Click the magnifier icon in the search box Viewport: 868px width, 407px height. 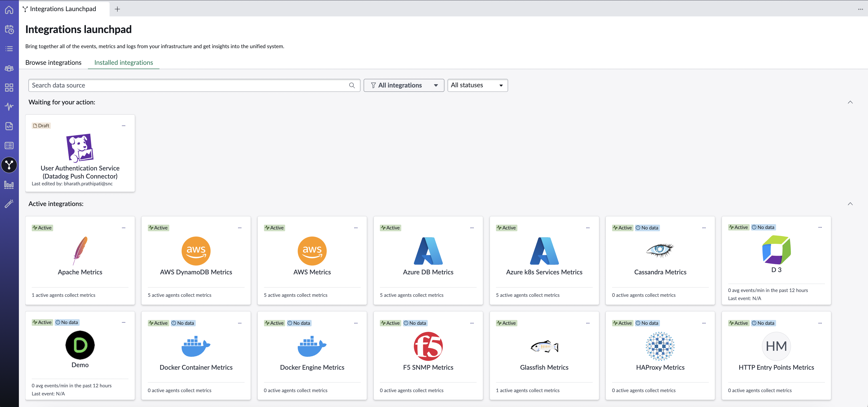point(352,85)
